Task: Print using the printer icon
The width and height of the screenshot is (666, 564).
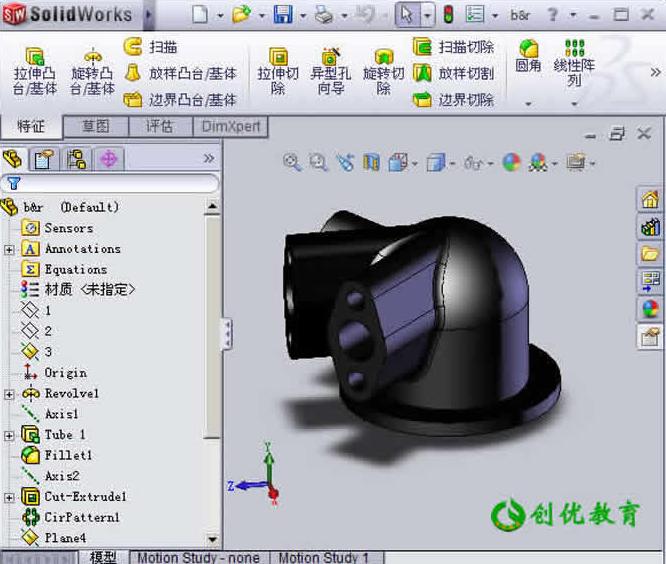Action: (324, 15)
